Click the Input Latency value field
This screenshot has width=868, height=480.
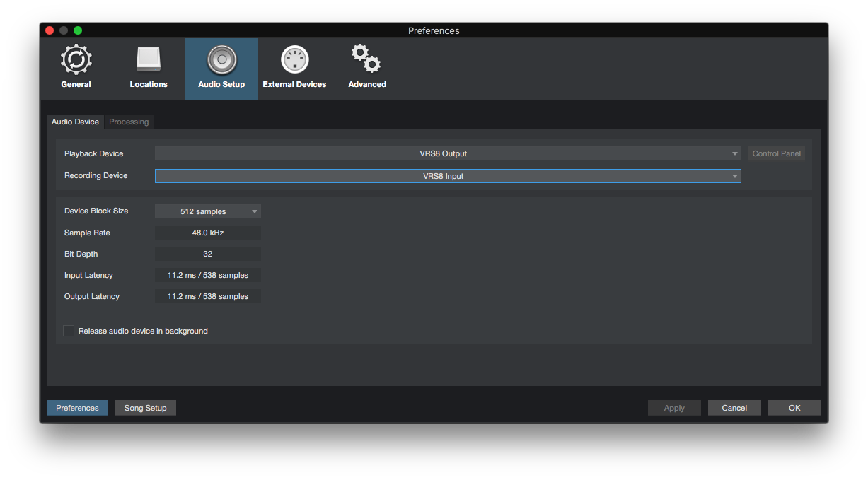tap(208, 275)
